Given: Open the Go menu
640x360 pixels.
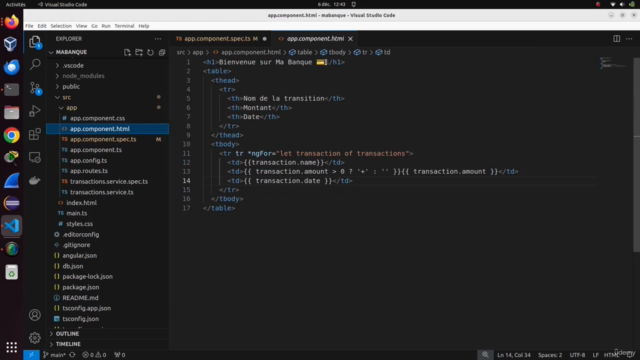Looking at the screenshot, I should click(x=94, y=26).
